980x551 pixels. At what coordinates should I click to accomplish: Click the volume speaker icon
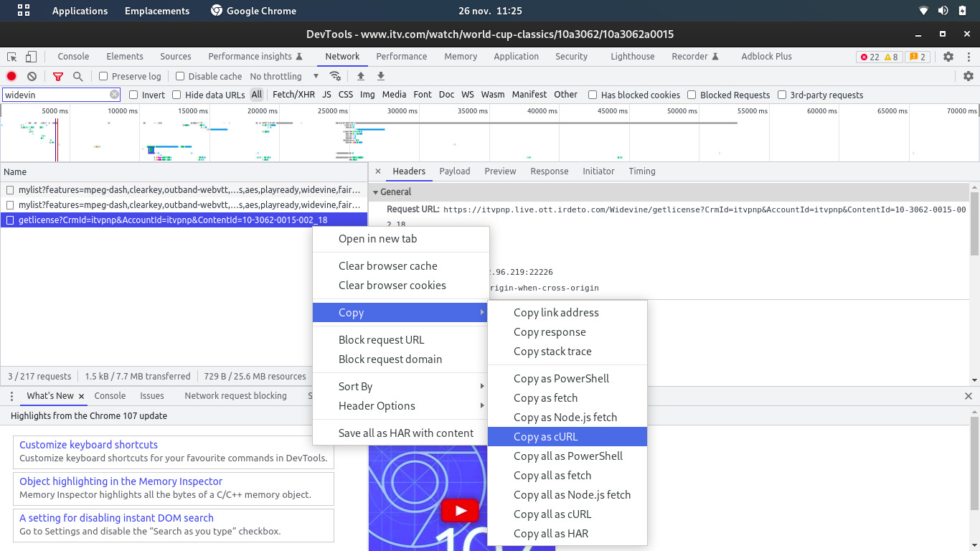tap(943, 11)
